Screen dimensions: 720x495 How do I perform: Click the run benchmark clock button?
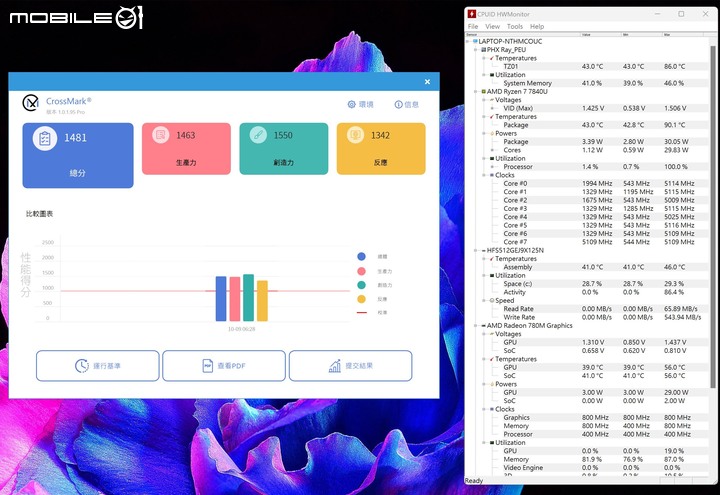tap(98, 366)
